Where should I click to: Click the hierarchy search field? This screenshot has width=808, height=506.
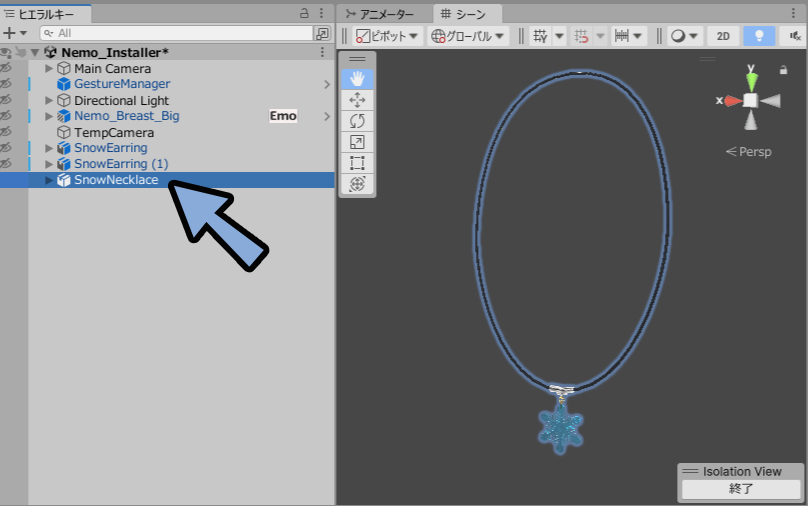[180, 33]
